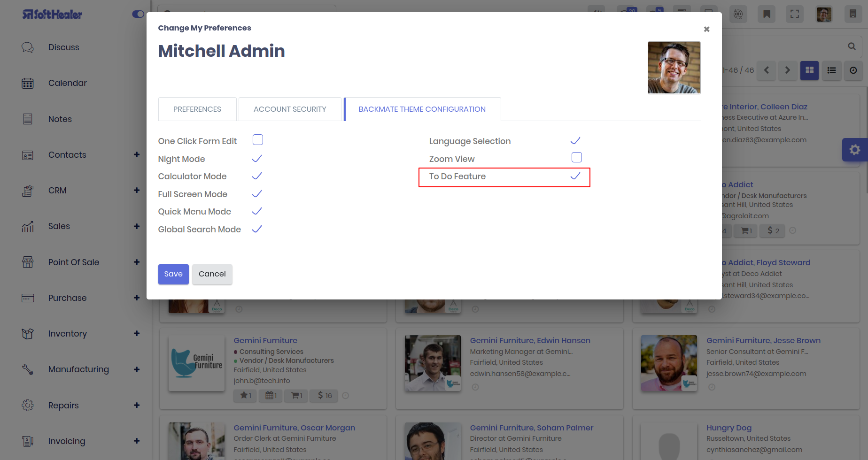Expand the Contacts menu plus
The width and height of the screenshot is (868, 460).
pos(137,154)
